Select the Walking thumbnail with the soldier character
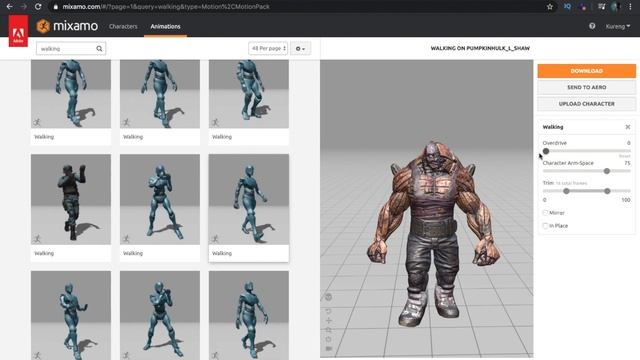The height and width of the screenshot is (360, 640). pyautogui.click(x=71, y=199)
